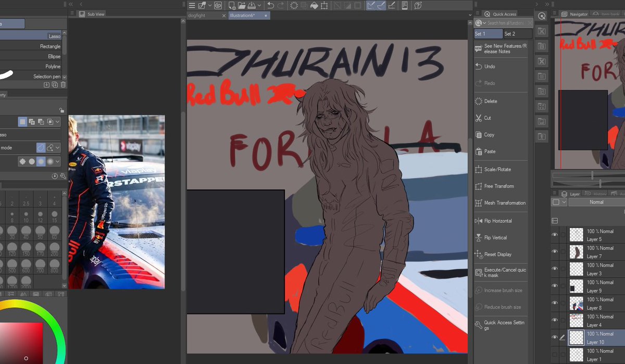The width and height of the screenshot is (625, 364).
Task: Expand the anti-aliasing options dropdown
Action: 57,161
